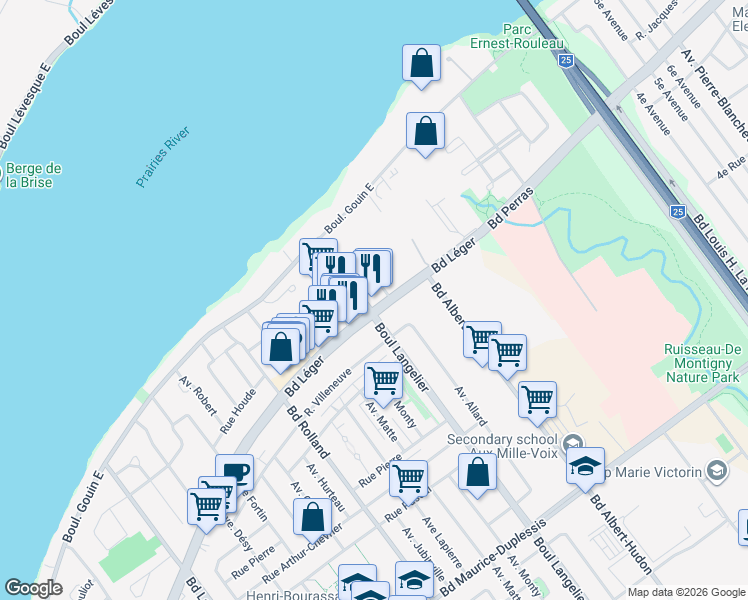Click graduation cap marker above Henri-Bourassa label
The width and height of the screenshot is (748, 600).
pos(355,576)
